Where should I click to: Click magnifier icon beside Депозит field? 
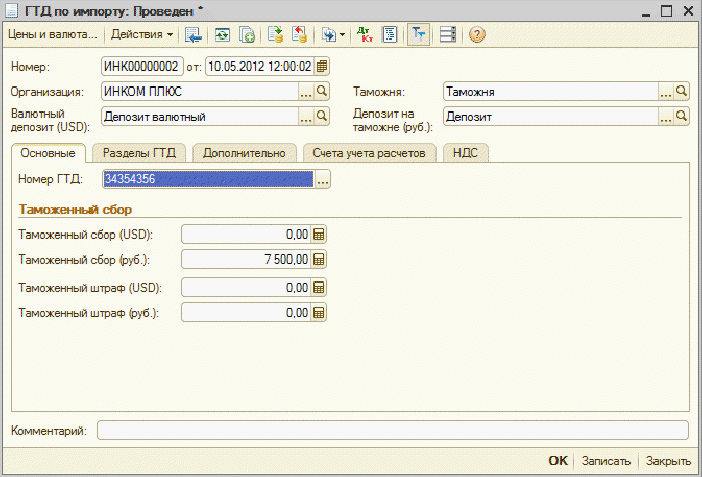click(682, 116)
